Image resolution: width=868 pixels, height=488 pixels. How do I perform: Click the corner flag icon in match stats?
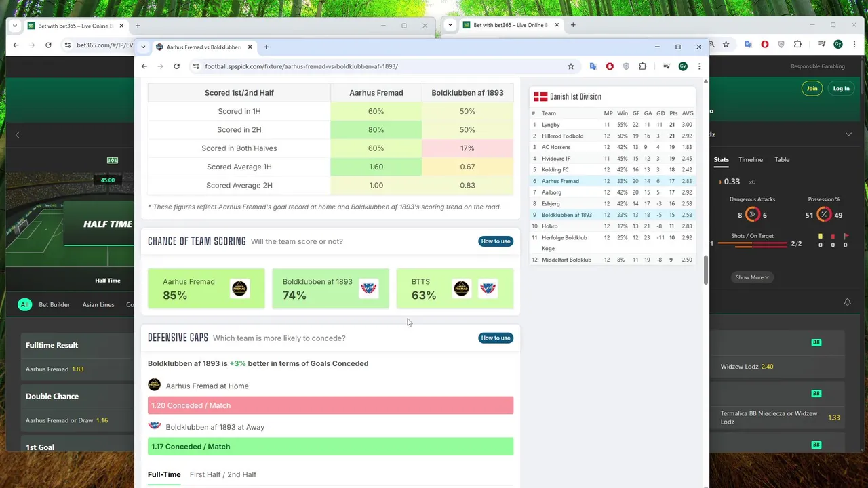846,236
